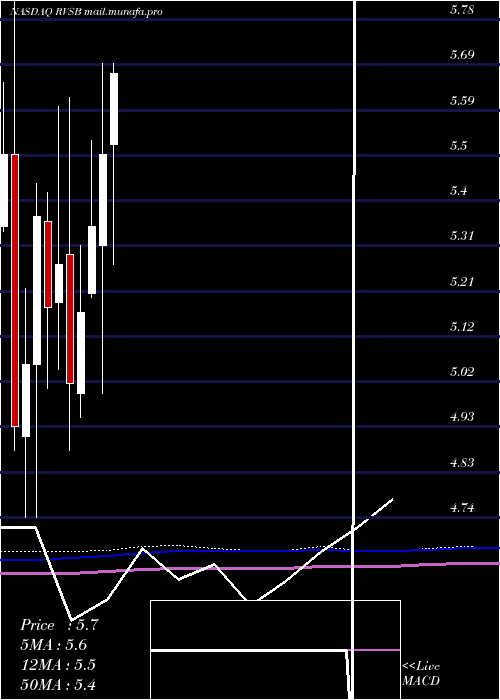Click the 5.69 price axis label
This screenshot has width=500, height=700.
[462, 55]
